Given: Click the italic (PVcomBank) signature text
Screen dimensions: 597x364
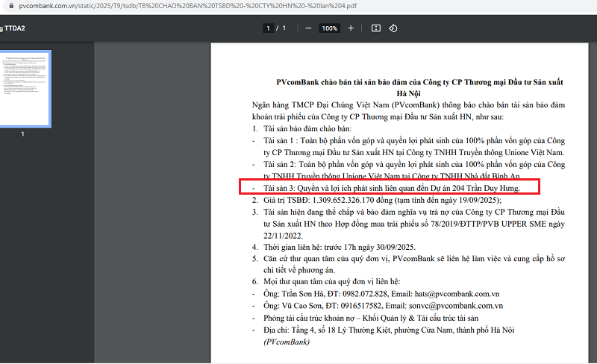Looking at the screenshot, I should click(287, 342).
